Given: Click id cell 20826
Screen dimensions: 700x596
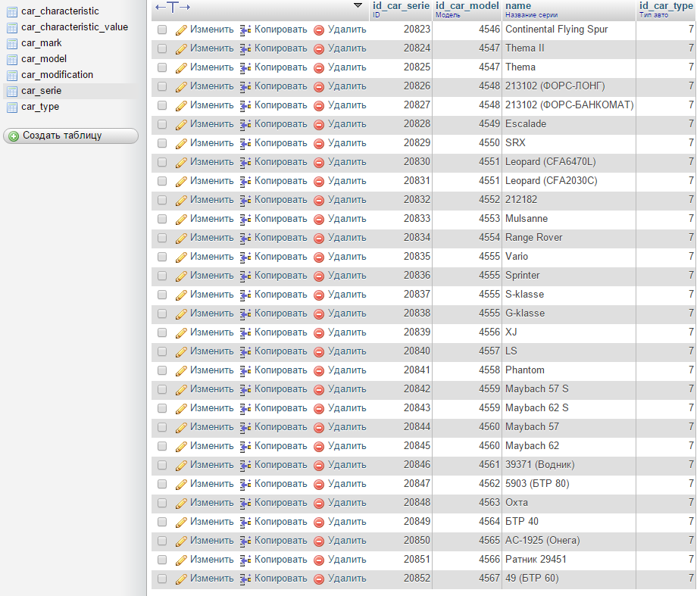Looking at the screenshot, I should (417, 86).
